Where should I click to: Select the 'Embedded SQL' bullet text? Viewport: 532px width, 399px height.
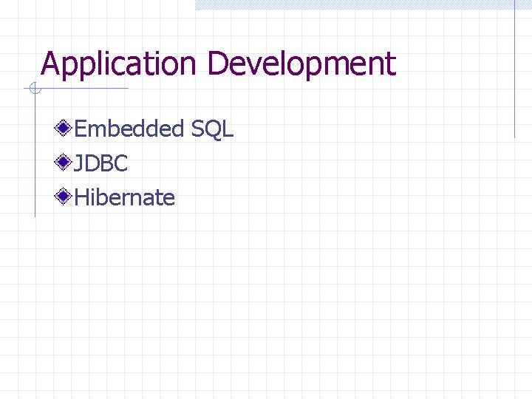tap(154, 129)
